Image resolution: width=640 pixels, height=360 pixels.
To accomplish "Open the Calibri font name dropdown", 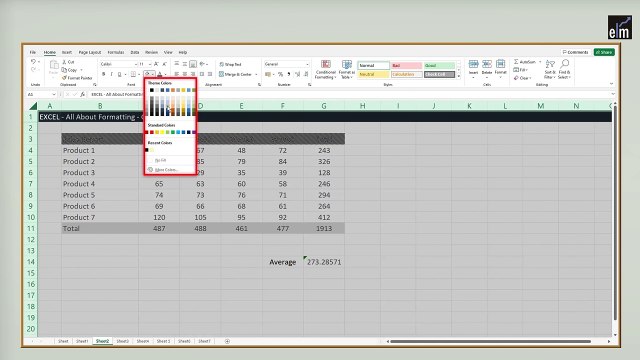I will 136,64.
